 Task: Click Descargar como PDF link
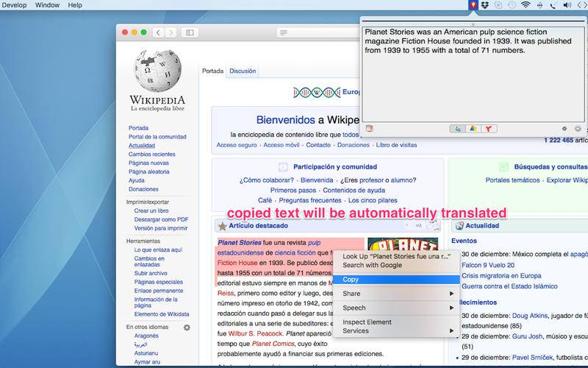(161, 219)
